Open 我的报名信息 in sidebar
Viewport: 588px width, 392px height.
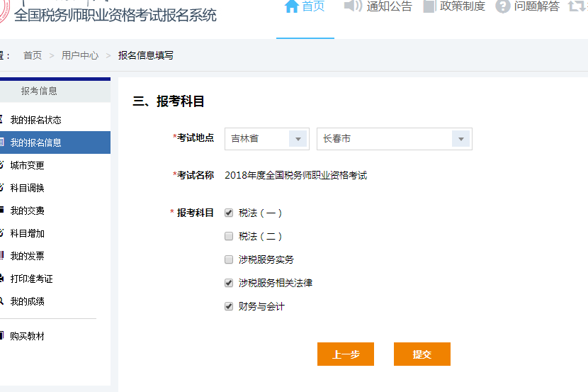pos(35,142)
